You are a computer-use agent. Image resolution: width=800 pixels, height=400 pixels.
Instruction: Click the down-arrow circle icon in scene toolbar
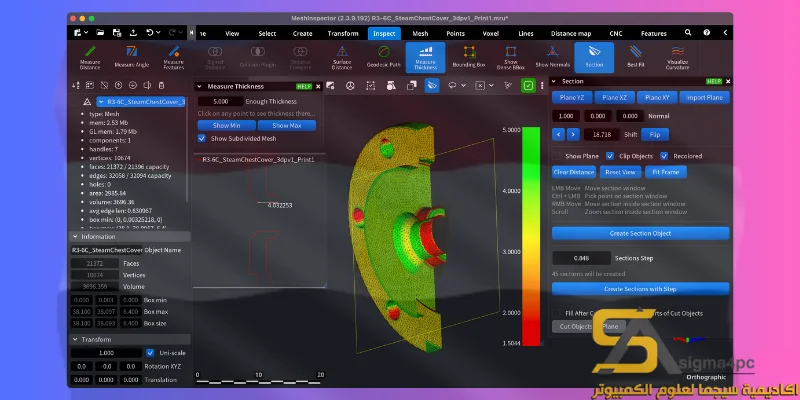coord(133,86)
